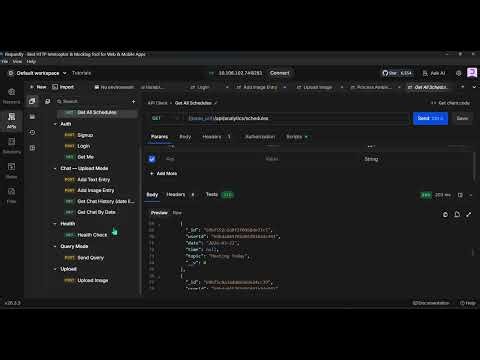Open the Runtime variables icon below History
Image resolution: width=480 pixels, height=360 pixels.
[x=32, y=148]
